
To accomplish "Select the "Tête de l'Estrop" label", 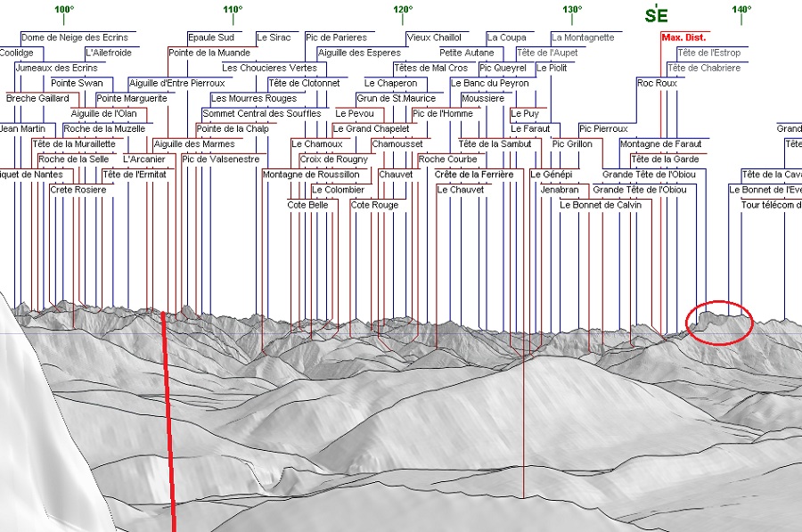I will pos(709,53).
